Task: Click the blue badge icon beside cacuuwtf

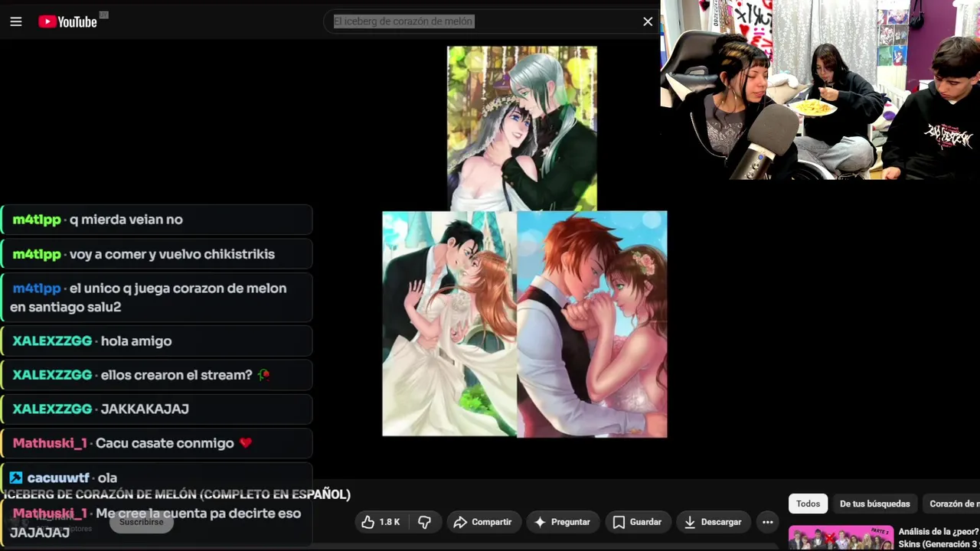Action: (x=16, y=478)
